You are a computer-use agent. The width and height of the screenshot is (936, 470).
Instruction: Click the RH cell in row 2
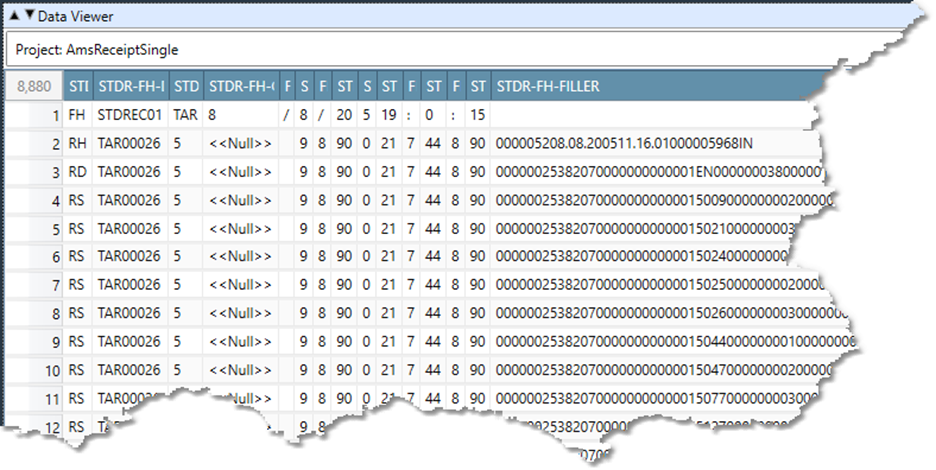[78, 144]
